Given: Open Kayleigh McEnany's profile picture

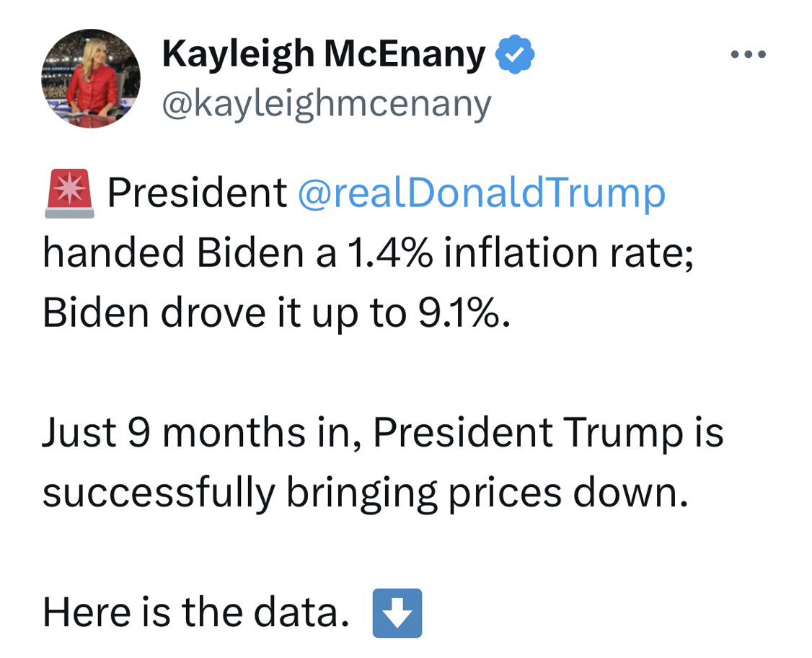Looking at the screenshot, I should click(91, 79).
